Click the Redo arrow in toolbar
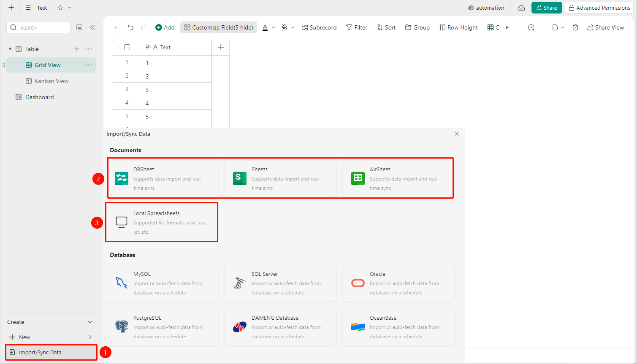 144,27
